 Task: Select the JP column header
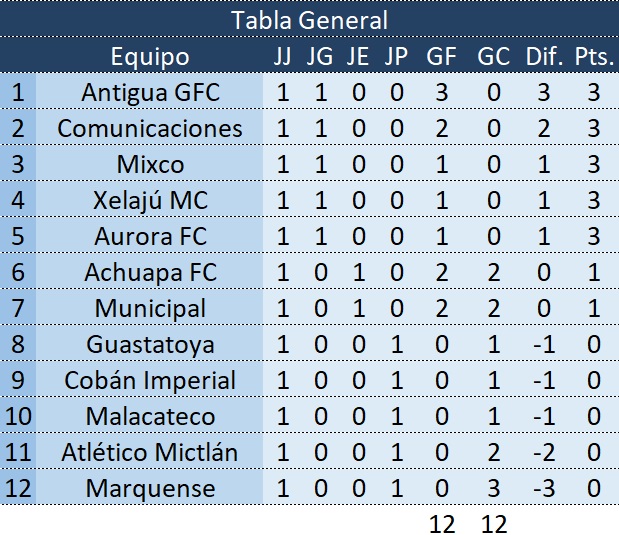395,56
